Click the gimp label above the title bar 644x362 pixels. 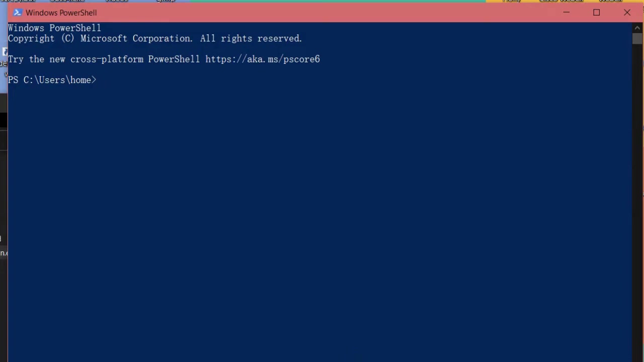click(166, 1)
